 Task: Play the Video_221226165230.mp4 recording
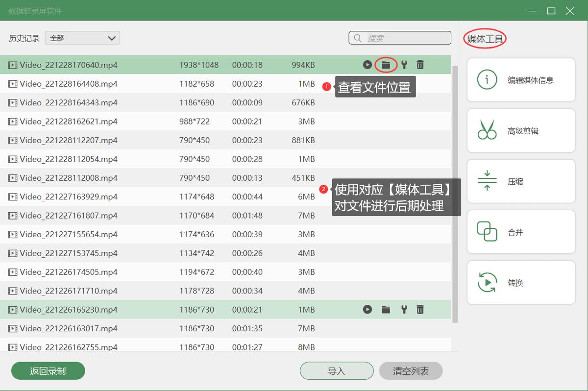point(368,309)
